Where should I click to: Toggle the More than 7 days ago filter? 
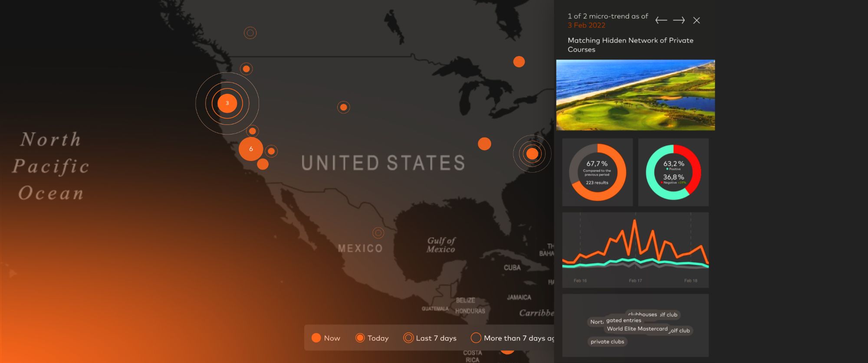(x=512, y=338)
